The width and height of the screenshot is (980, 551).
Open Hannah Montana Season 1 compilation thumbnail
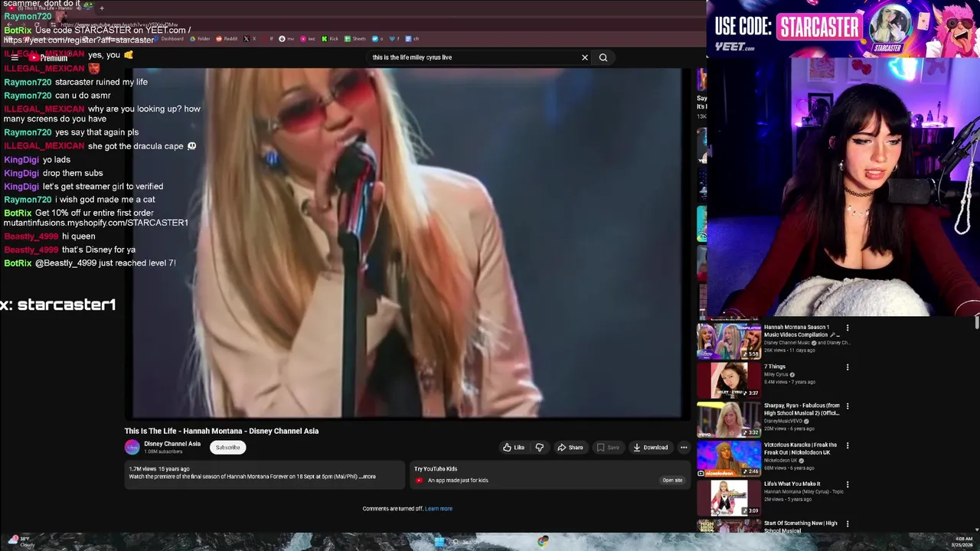pos(729,341)
